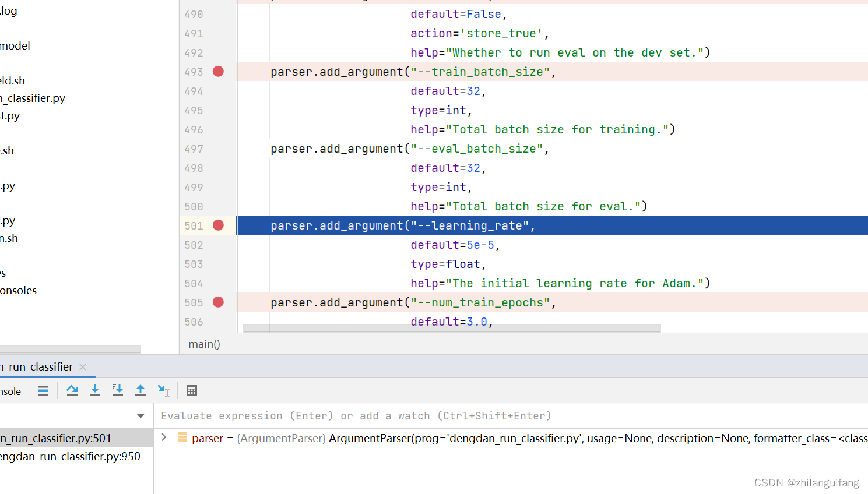This screenshot has height=494, width=868.
Task: Click the editor horizontal scrollbar
Action: tap(451, 328)
